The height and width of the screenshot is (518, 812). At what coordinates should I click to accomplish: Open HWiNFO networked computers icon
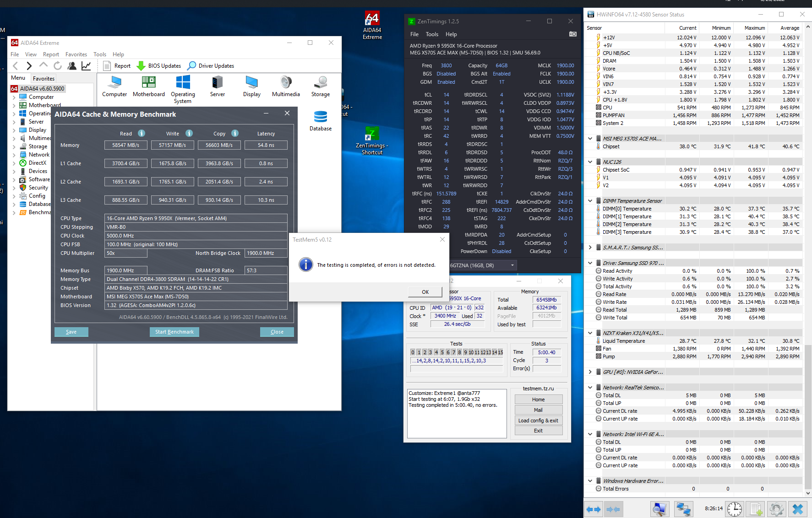pyautogui.click(x=683, y=509)
